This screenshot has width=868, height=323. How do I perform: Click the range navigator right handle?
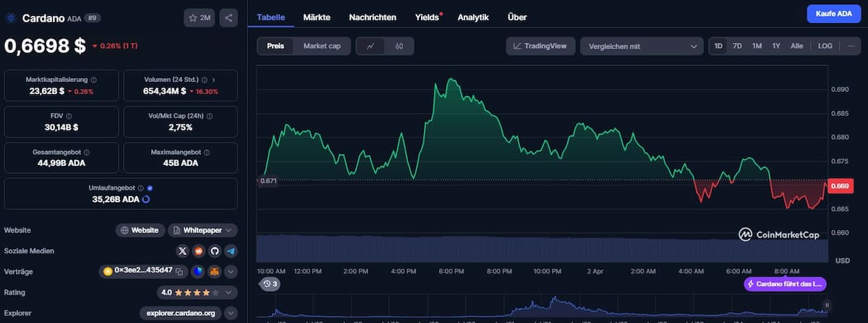tap(827, 305)
